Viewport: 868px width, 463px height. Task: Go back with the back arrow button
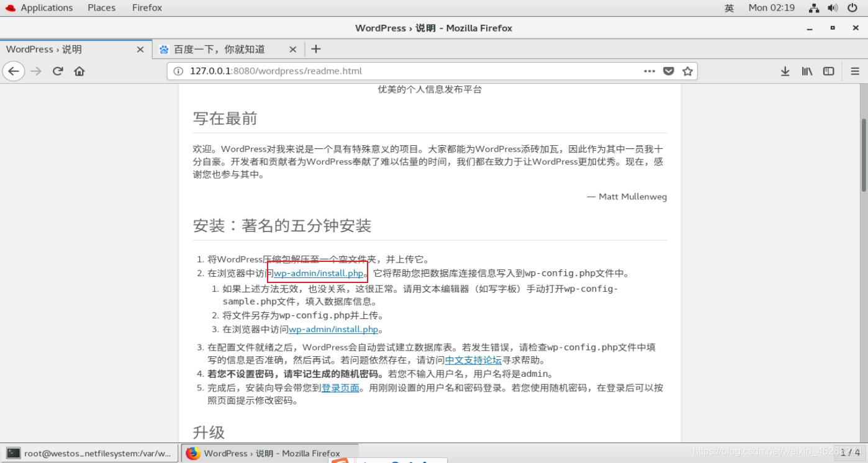tap(14, 71)
